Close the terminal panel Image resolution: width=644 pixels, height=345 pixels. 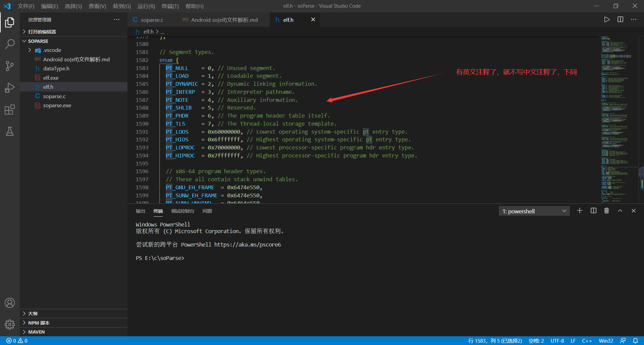pyautogui.click(x=633, y=211)
